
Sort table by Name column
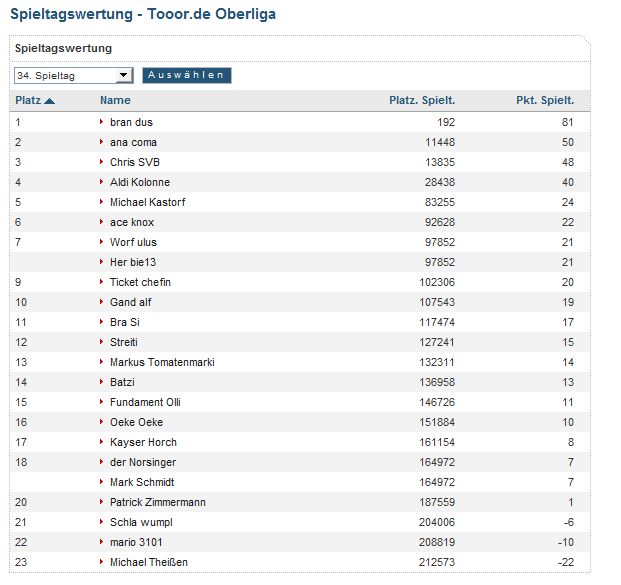pyautogui.click(x=115, y=100)
